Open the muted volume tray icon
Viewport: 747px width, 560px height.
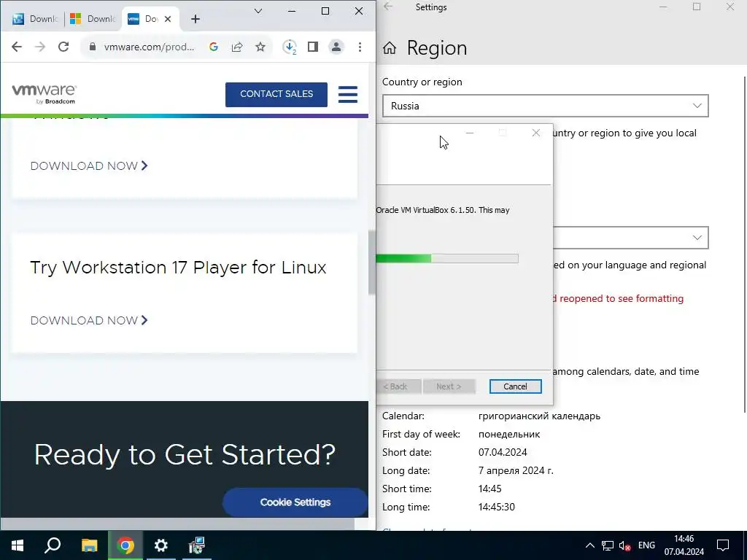pyautogui.click(x=624, y=545)
